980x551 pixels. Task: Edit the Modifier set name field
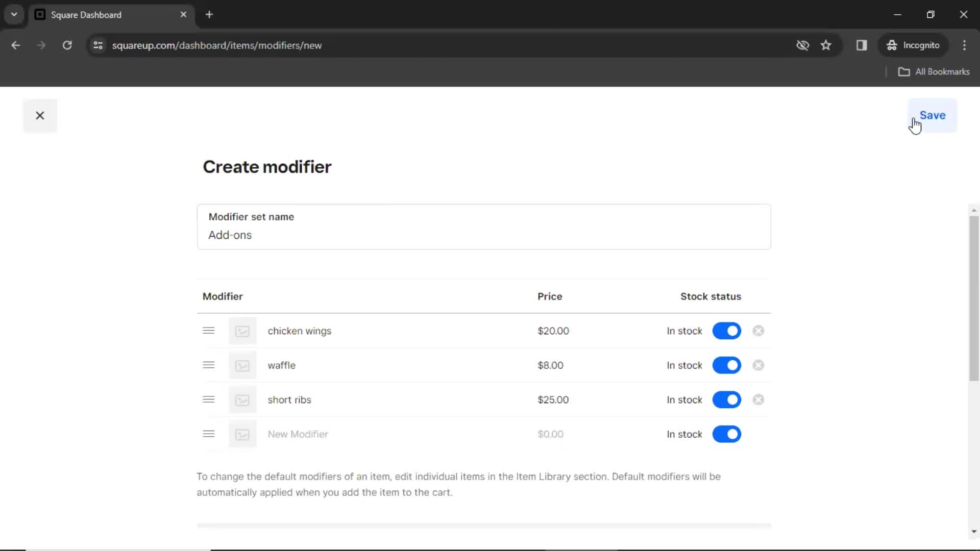pyautogui.click(x=484, y=227)
